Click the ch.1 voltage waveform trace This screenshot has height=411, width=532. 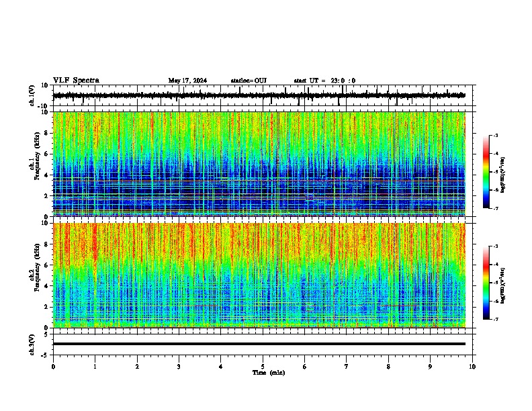(x=259, y=95)
